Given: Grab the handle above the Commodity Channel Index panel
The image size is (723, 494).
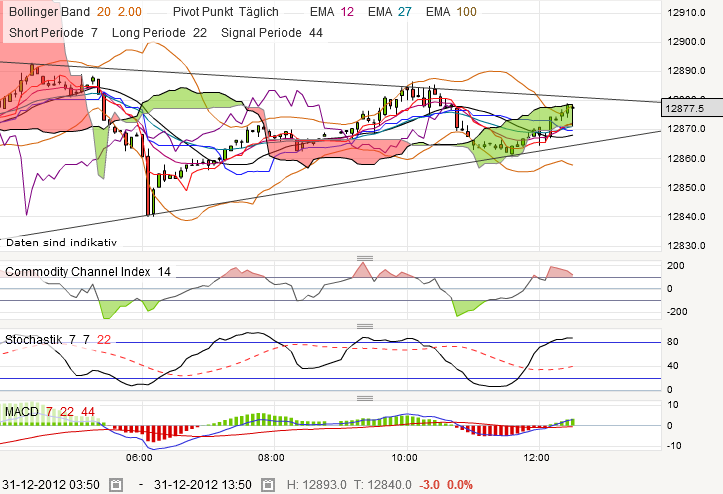Looking at the screenshot, I should [365, 258].
